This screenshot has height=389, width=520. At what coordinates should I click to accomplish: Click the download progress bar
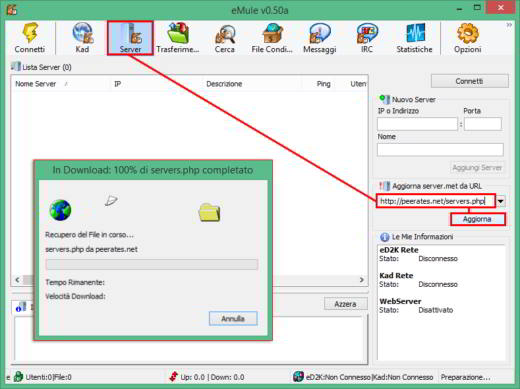point(152,264)
